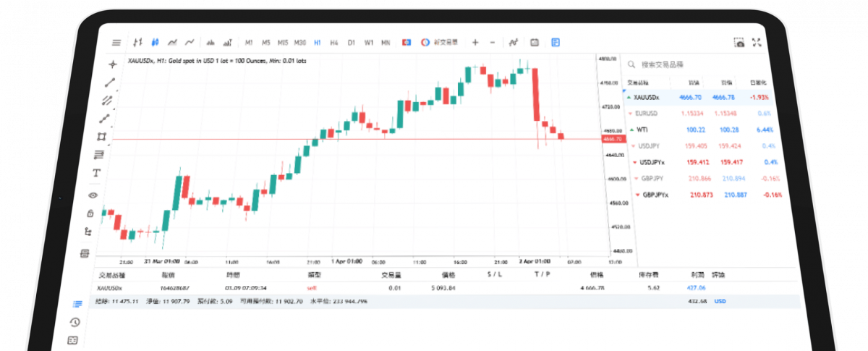
Task: Open the trade history clock icon
Action: (75, 322)
